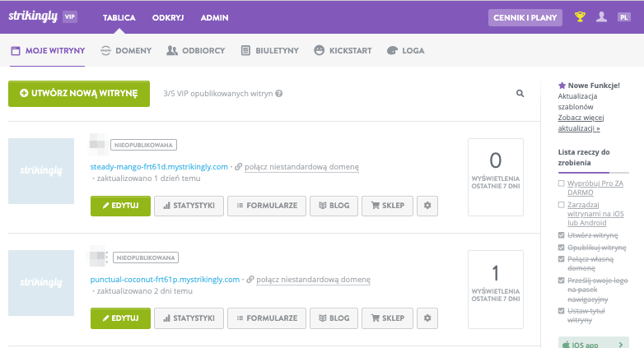
Task: Switch to DOMENY tab
Action: [126, 50]
